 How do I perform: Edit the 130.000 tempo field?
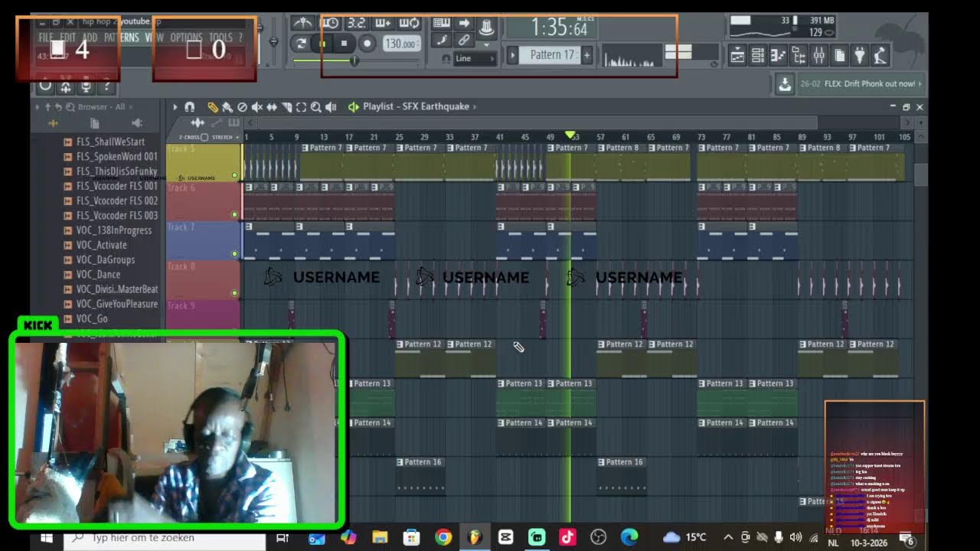(401, 44)
